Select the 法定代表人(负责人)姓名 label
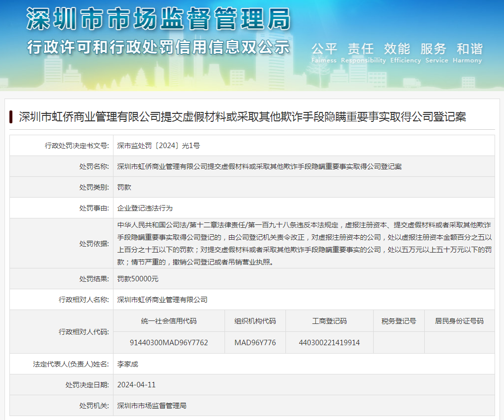This screenshot has width=504, height=420. click(x=71, y=364)
